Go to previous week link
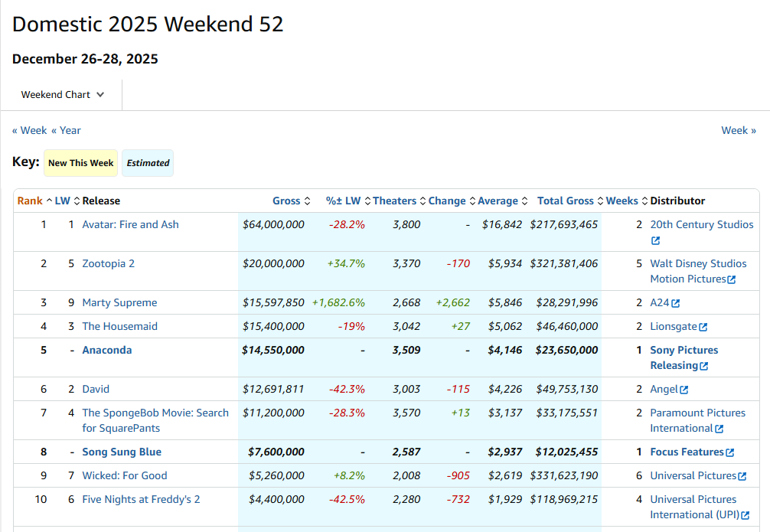 click(x=29, y=130)
